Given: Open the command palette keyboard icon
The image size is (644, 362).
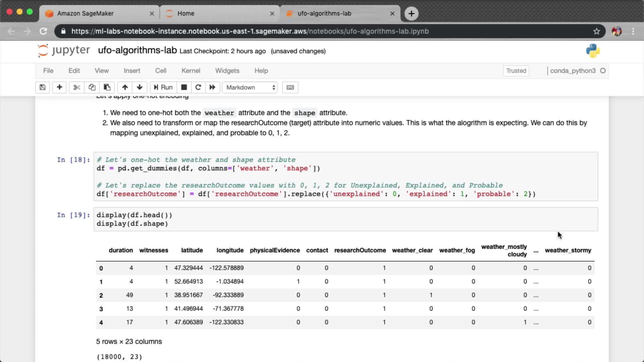Looking at the screenshot, I should pyautogui.click(x=290, y=87).
